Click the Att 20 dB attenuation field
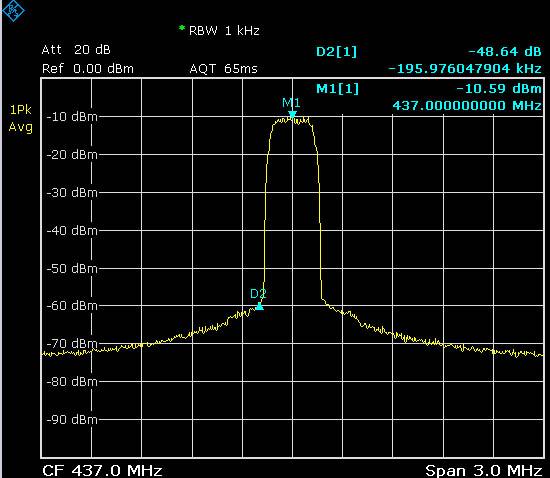 tap(76, 50)
